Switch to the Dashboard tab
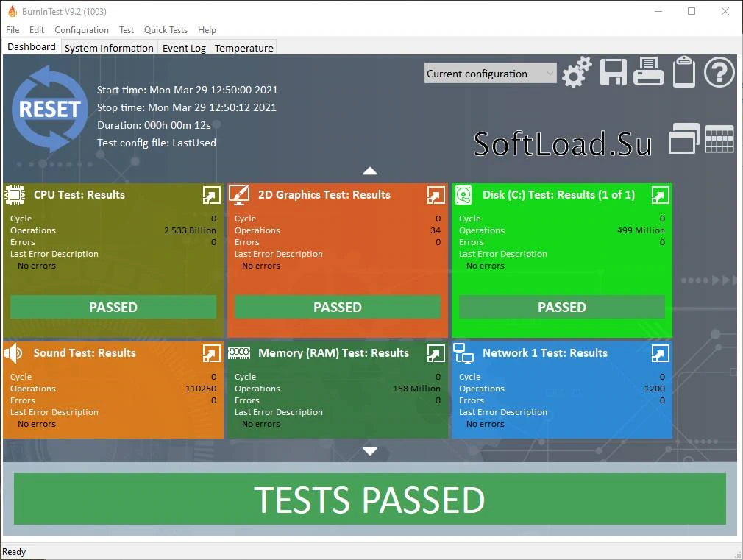 (32, 46)
